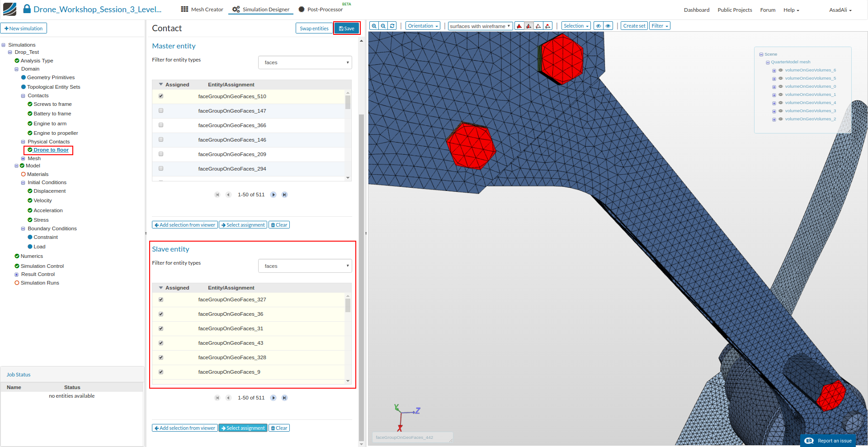
Task: Open the Master entity filter type dropdown
Action: (305, 62)
